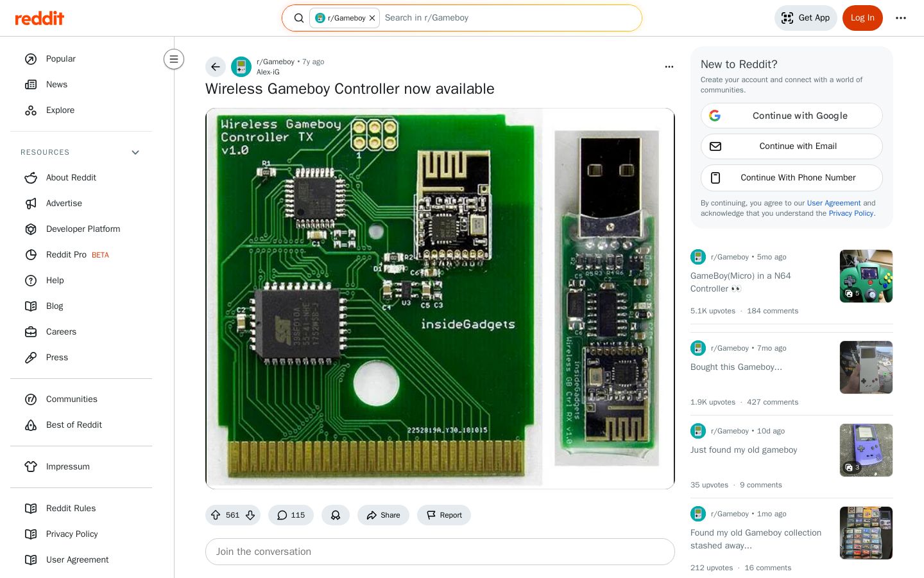Open the Bought this Gameboy thumbnail
The image size is (924, 578).
[866, 367]
